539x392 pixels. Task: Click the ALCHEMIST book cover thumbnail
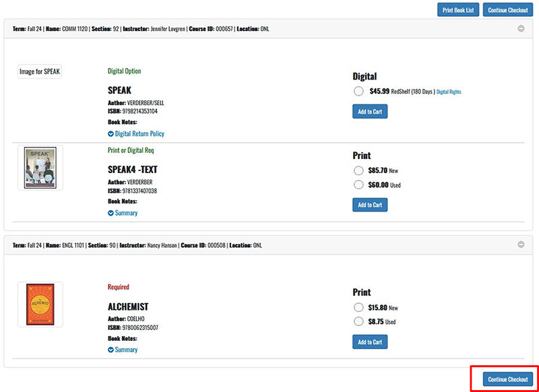(x=40, y=304)
